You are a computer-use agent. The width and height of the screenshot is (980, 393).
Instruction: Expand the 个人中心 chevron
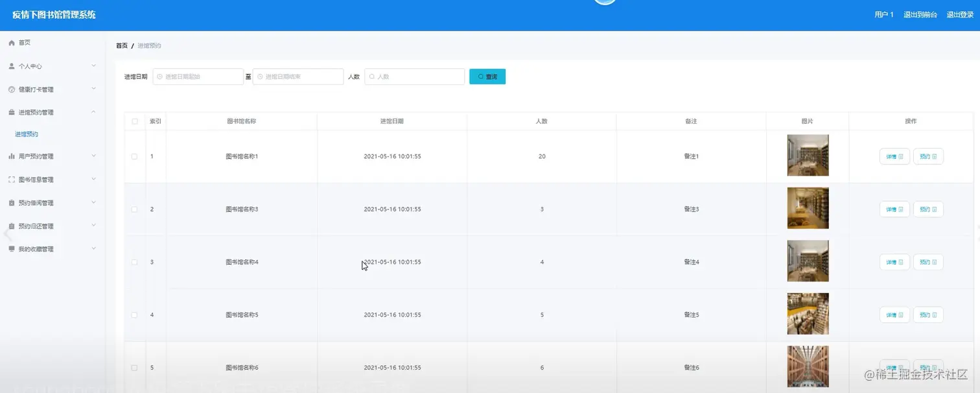coord(93,65)
